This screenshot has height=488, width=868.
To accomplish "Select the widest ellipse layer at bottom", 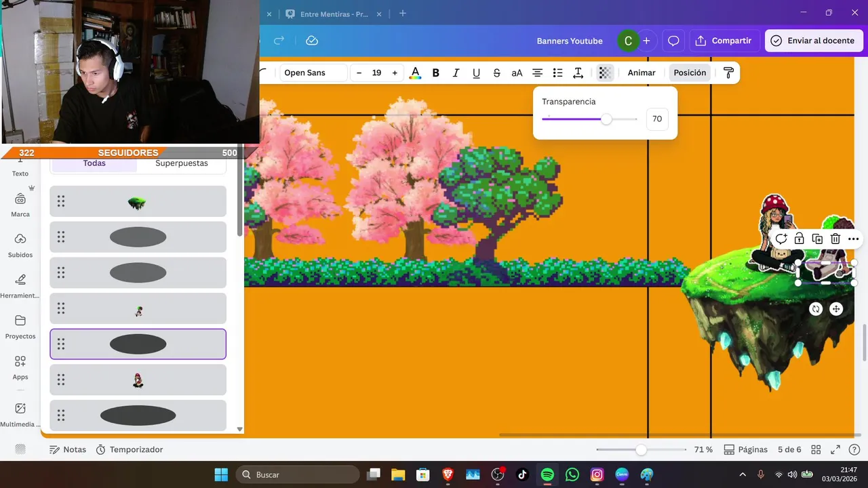I will [138, 415].
